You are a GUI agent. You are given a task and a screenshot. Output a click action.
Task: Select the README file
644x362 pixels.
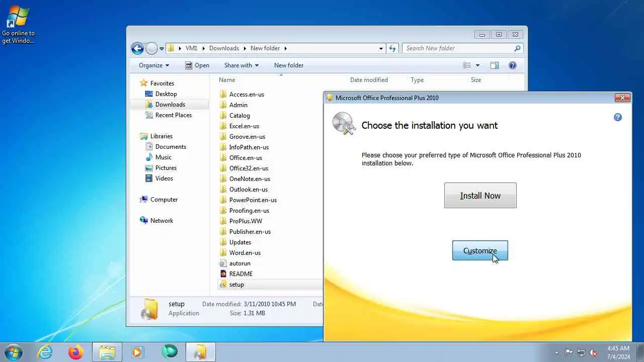tap(240, 274)
